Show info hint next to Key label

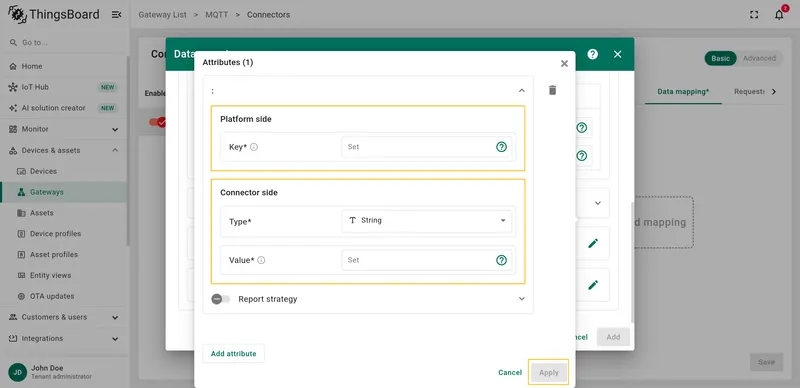(254, 147)
